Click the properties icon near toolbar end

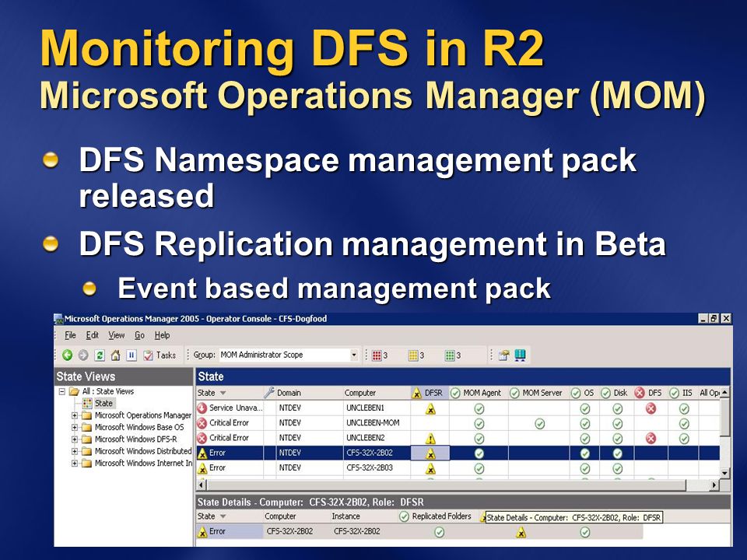(504, 355)
